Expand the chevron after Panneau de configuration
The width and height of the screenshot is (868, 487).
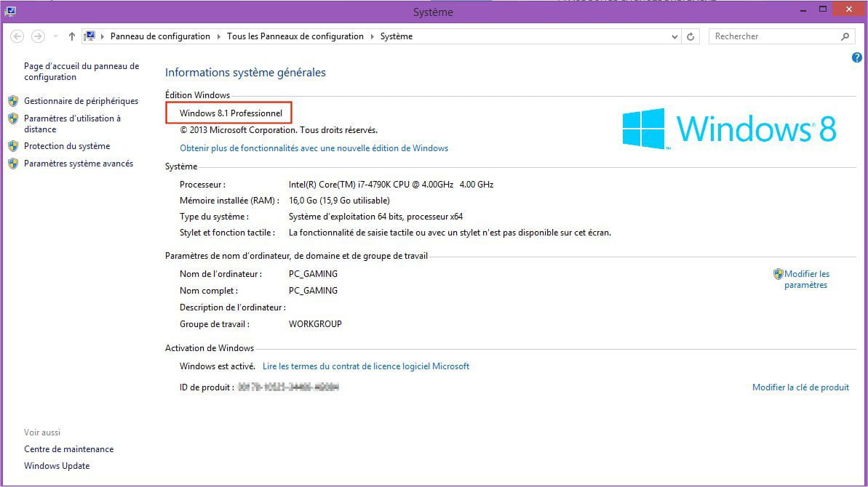point(218,36)
